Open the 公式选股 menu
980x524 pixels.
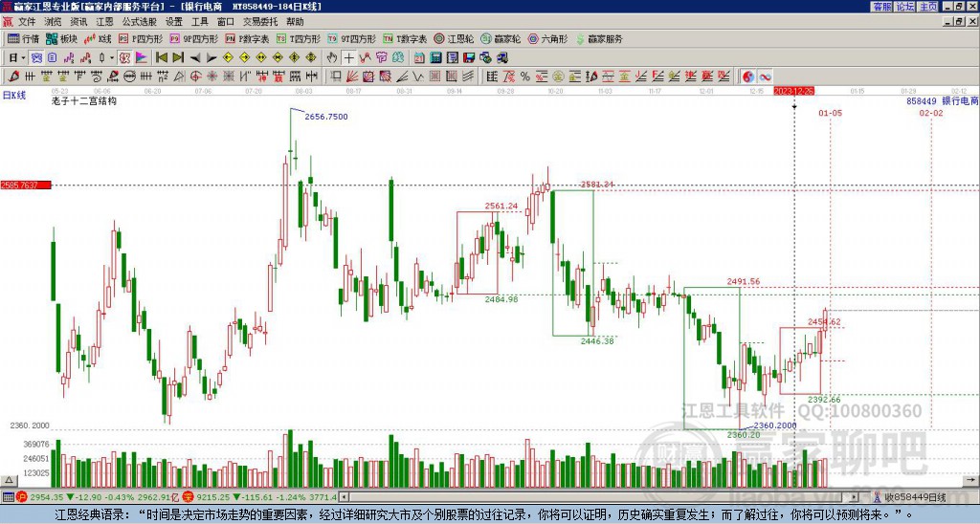tap(140, 22)
